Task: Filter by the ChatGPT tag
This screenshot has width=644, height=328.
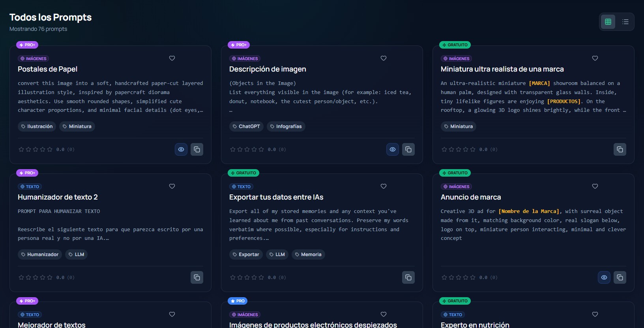Action: [x=246, y=126]
